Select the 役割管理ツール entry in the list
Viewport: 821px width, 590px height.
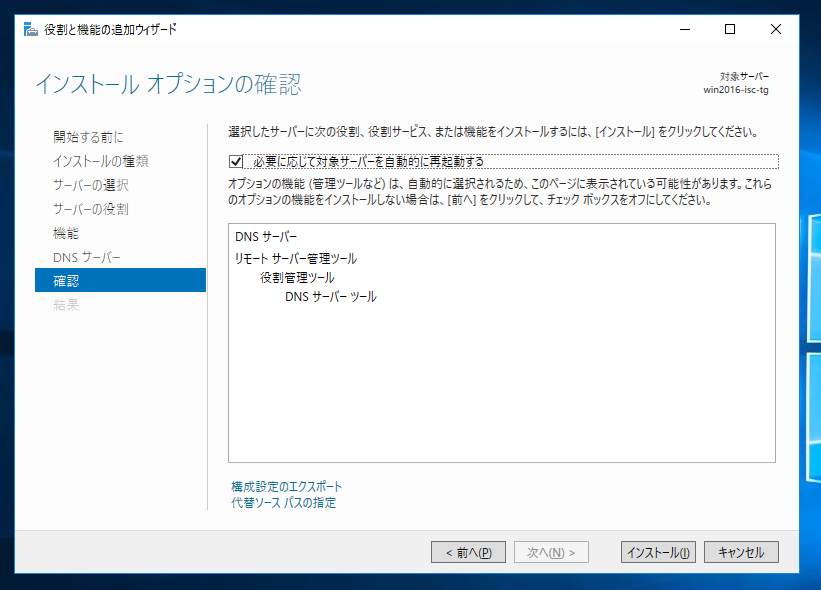pos(297,278)
